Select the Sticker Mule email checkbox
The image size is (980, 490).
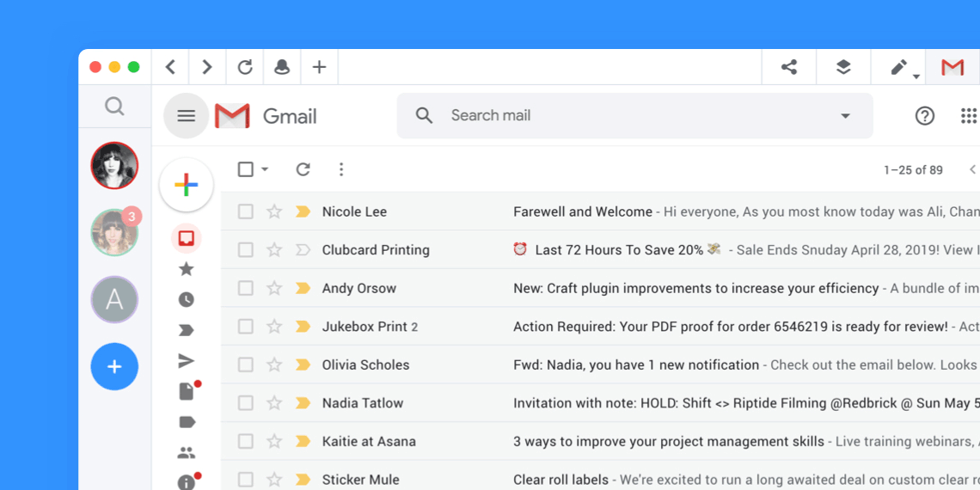(x=246, y=480)
